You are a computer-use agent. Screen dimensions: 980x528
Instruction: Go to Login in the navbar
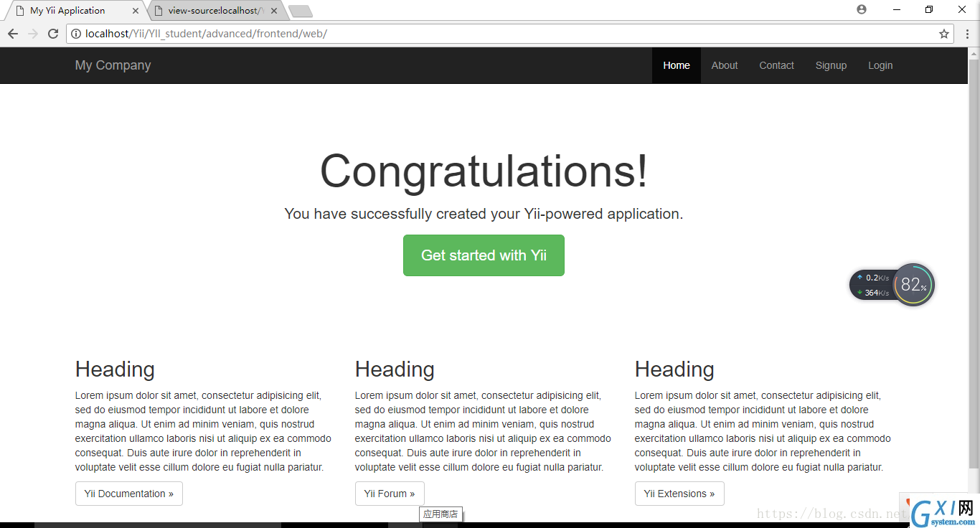[880, 65]
